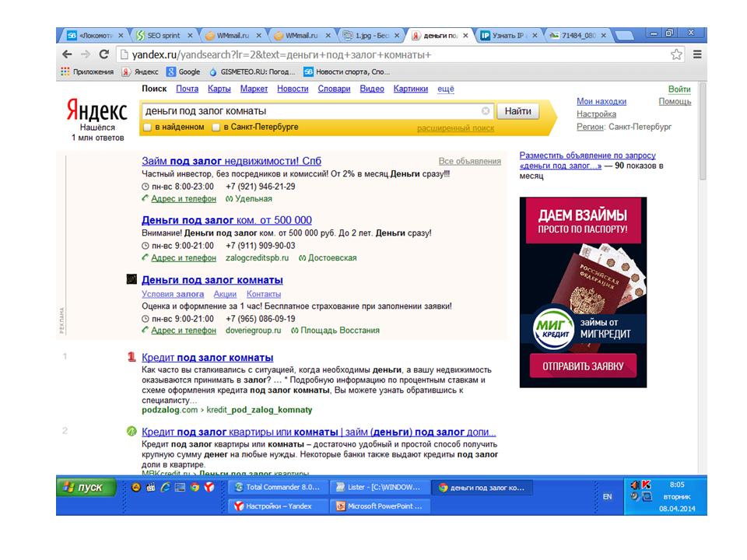Open the Настройка link
This screenshot has width=747, height=560.
coord(597,114)
